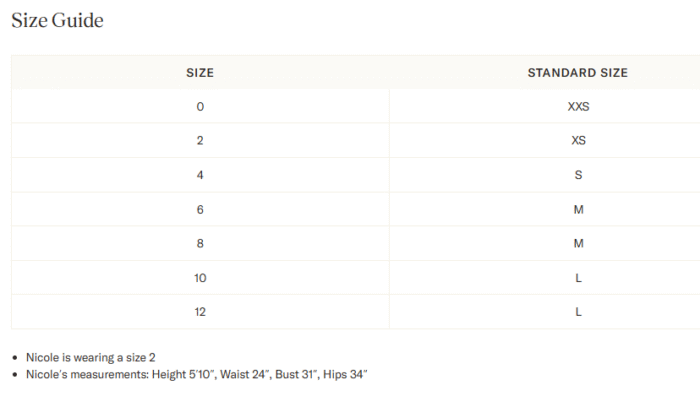
Task: Select the SIZE column header
Action: point(200,73)
